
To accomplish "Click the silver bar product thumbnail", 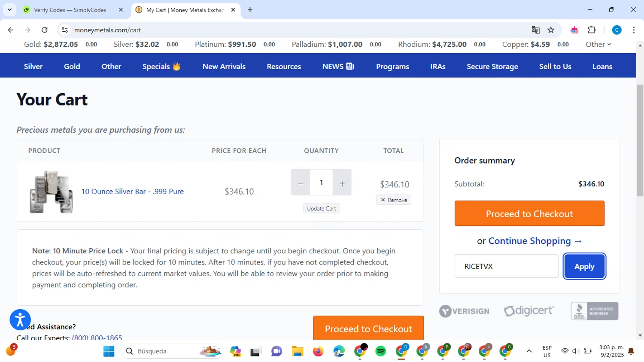I will [x=51, y=192].
